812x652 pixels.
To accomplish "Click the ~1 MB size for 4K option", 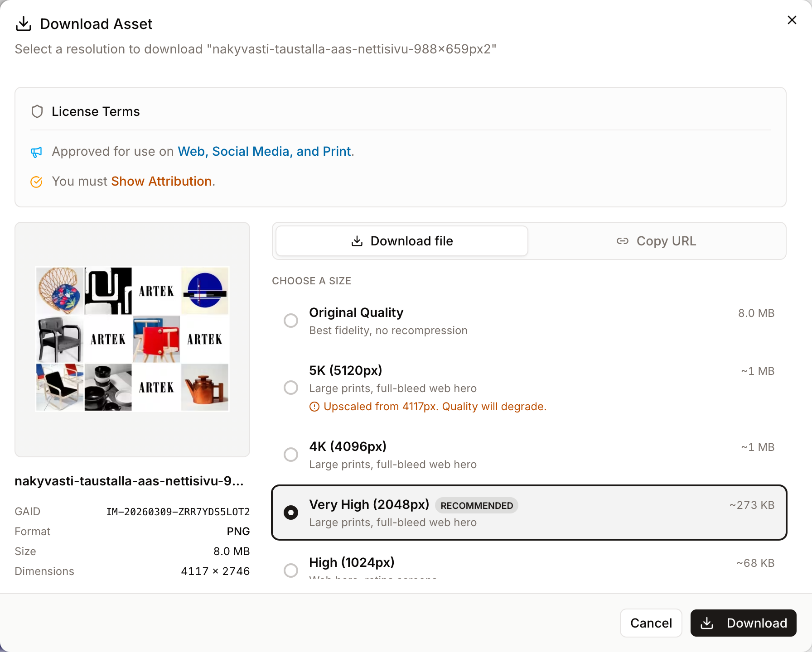I will 758,447.
